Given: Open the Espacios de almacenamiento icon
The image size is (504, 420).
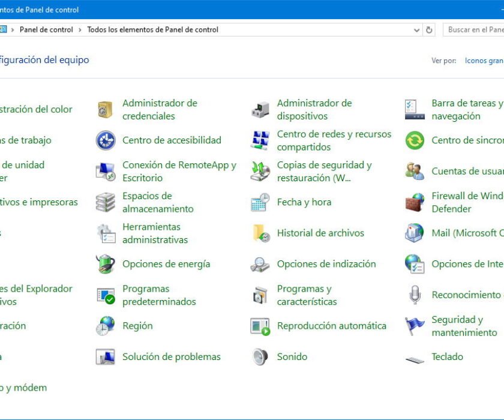Looking at the screenshot, I should pyautogui.click(x=106, y=202).
